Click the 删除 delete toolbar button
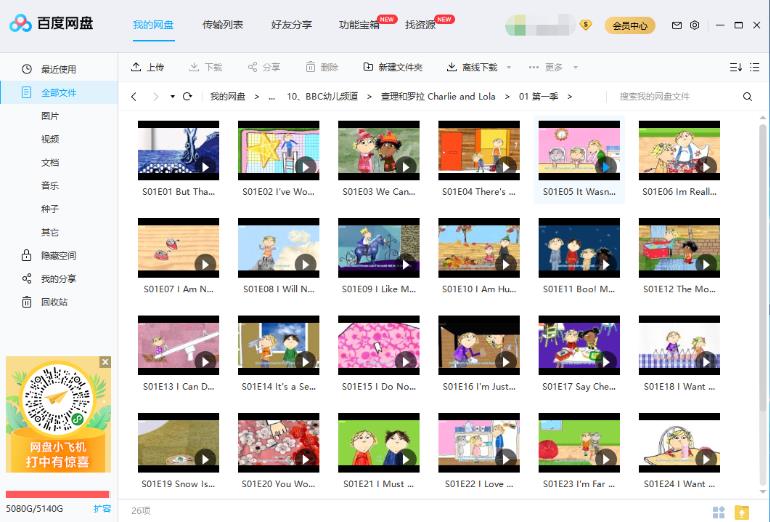The image size is (770, 522). [x=322, y=67]
